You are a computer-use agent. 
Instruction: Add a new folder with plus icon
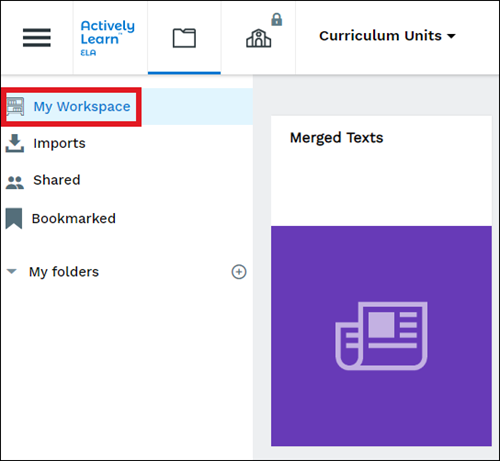click(239, 272)
